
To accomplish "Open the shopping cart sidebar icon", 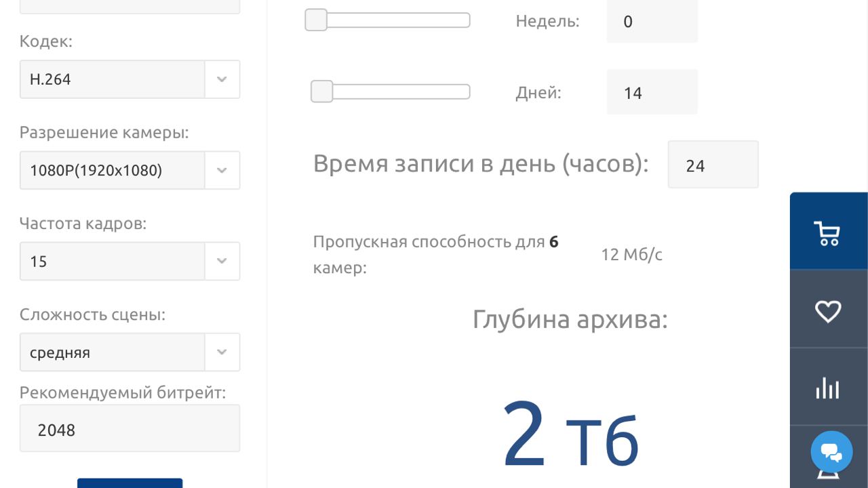I will [x=828, y=232].
